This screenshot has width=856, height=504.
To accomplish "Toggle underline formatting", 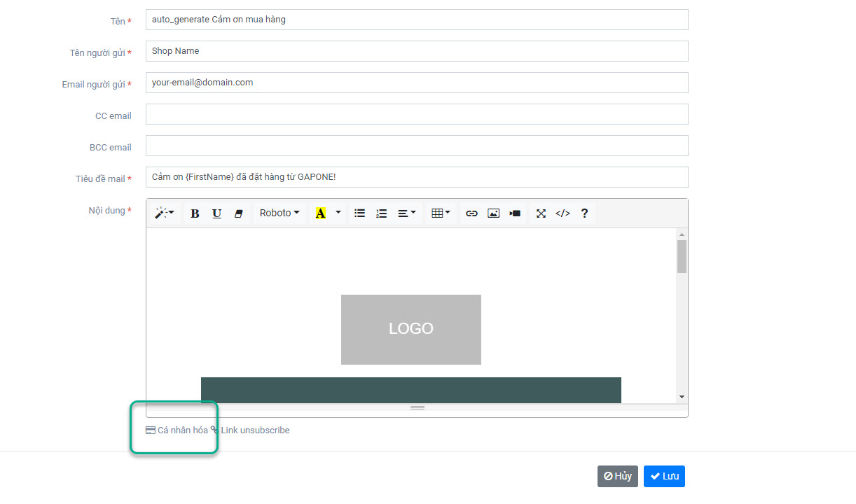I will [216, 213].
